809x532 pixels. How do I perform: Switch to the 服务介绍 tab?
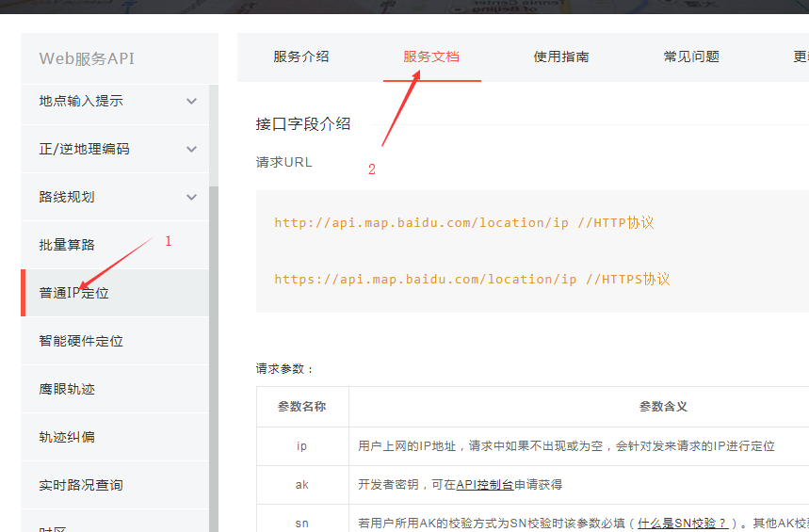[301, 56]
